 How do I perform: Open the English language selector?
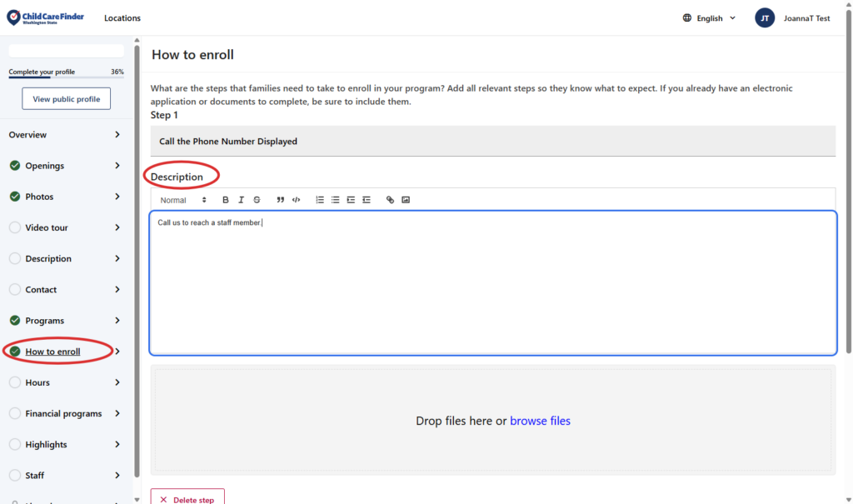point(709,18)
